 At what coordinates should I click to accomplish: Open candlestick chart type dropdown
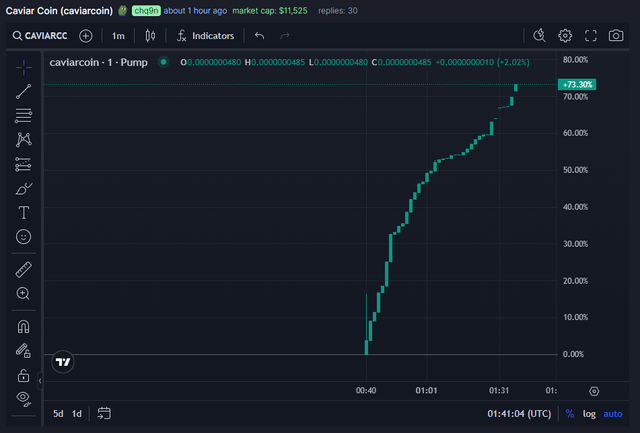151,36
